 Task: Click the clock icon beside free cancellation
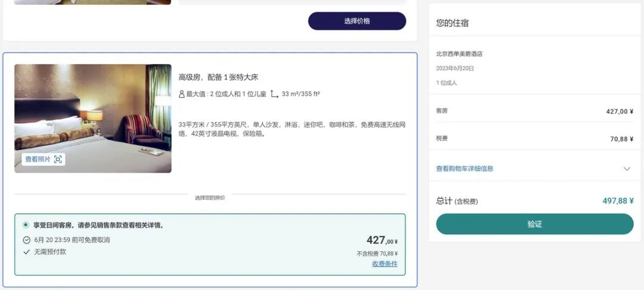pos(26,240)
